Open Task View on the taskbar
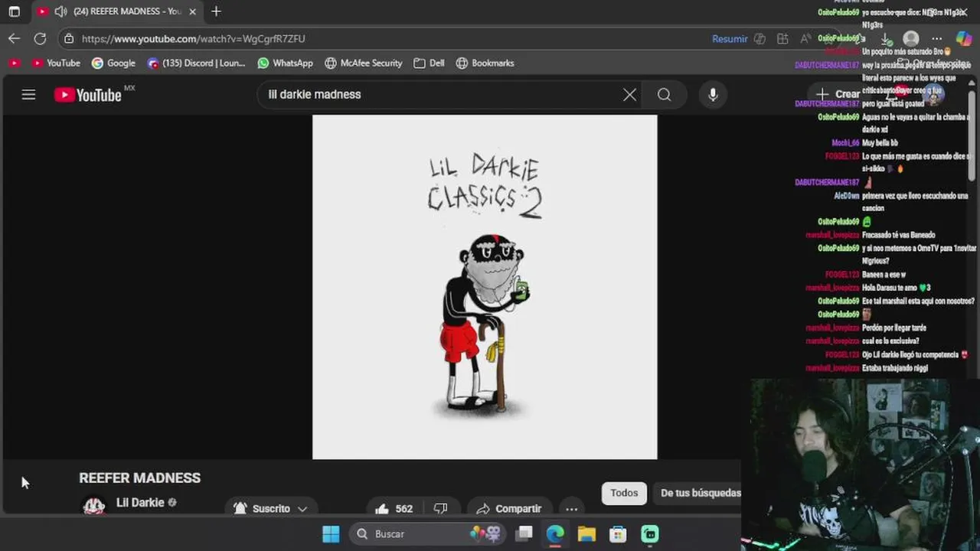This screenshot has width=980, height=551. coord(524,533)
